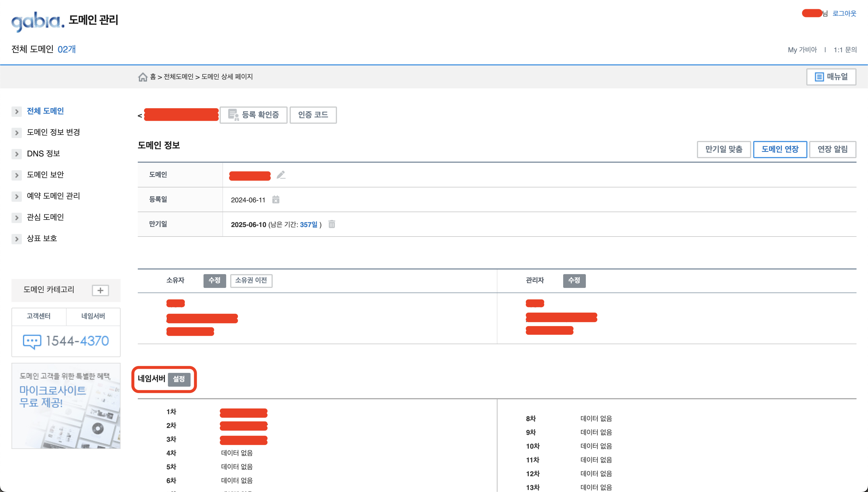Click 수정 button next to 관리자
The image size is (868, 492).
click(574, 281)
